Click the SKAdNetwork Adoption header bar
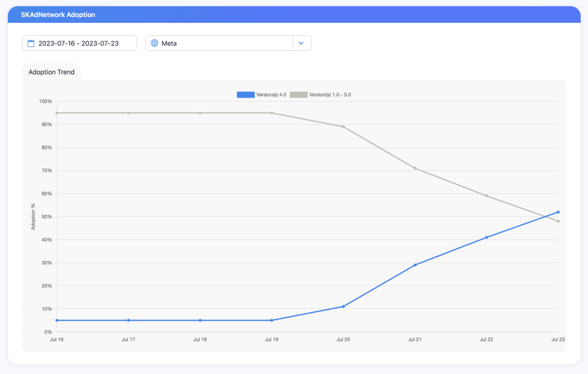 59,14
